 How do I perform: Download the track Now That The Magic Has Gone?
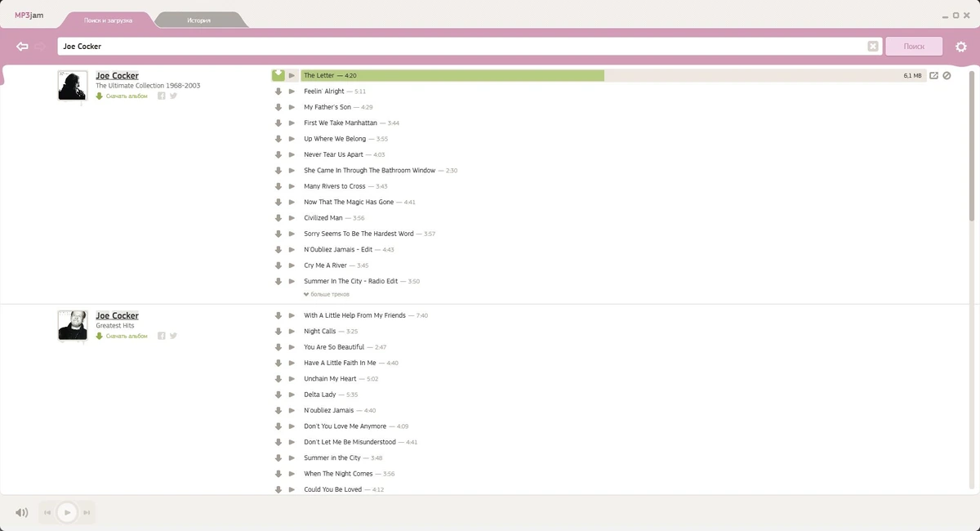click(278, 202)
